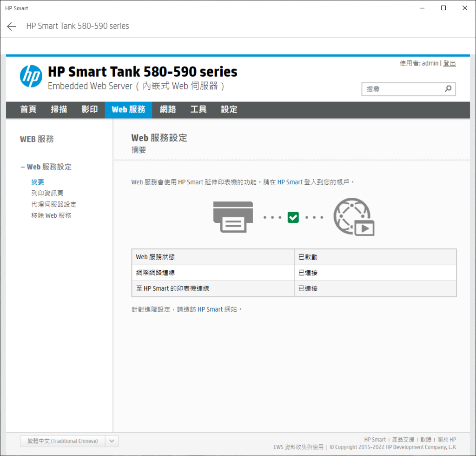Image resolution: width=476 pixels, height=456 pixels.
Task: Click the web services globe icon
Action: coord(354,217)
